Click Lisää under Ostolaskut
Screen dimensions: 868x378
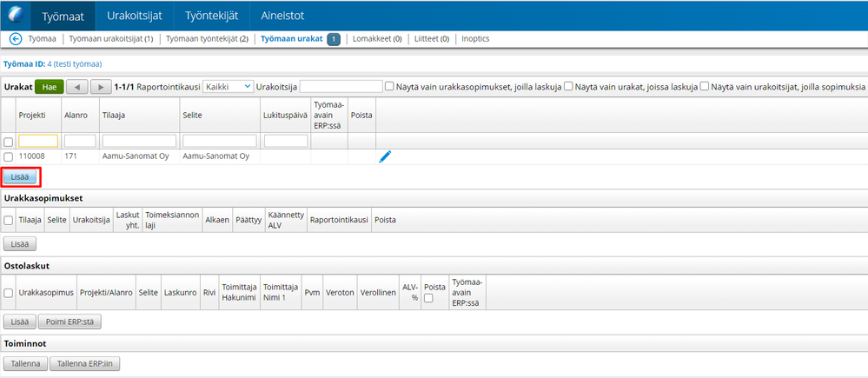click(20, 322)
